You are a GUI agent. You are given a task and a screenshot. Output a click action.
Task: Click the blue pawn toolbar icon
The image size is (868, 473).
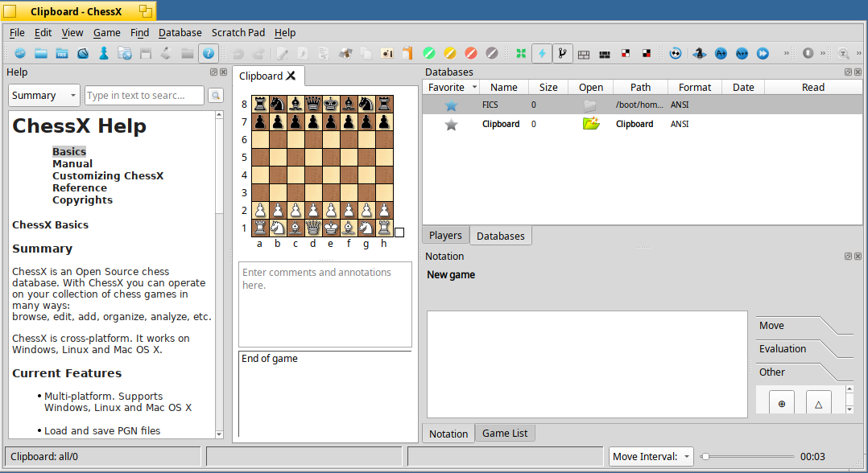[x=104, y=53]
